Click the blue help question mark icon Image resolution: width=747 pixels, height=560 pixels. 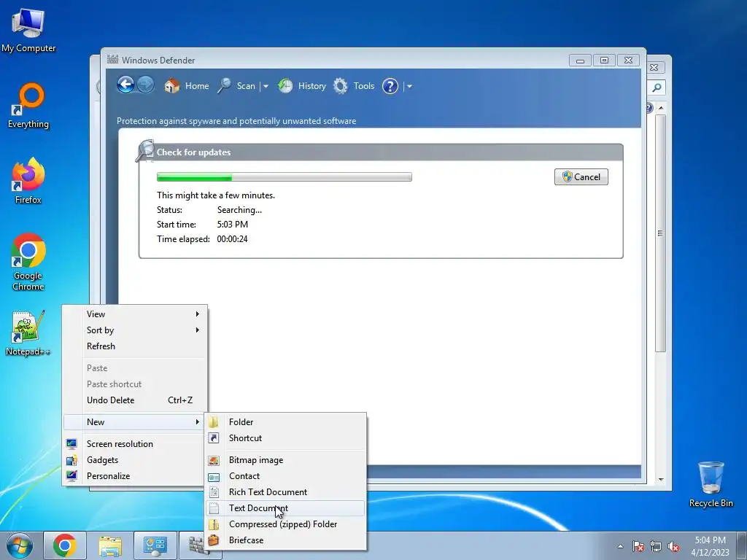[x=390, y=86]
